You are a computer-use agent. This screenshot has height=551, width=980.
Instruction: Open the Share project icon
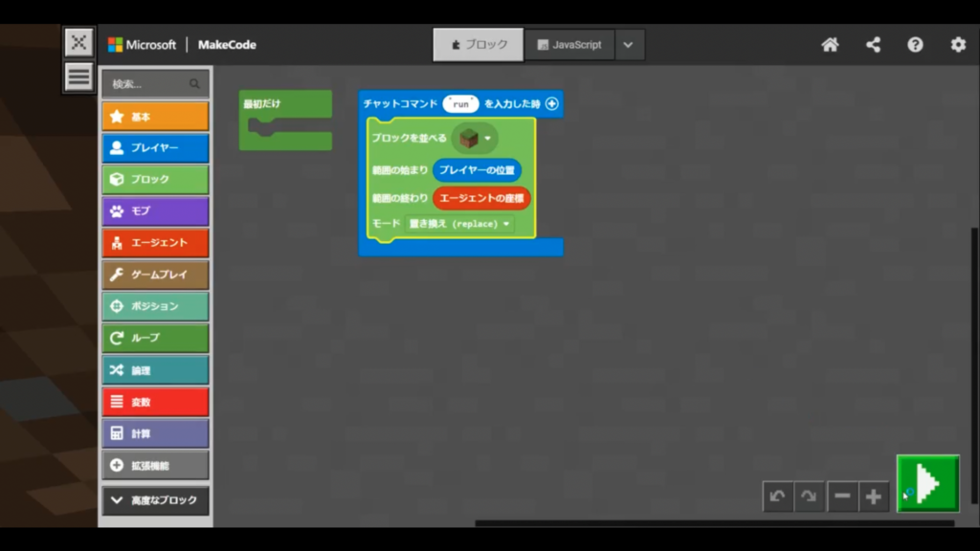pos(873,45)
